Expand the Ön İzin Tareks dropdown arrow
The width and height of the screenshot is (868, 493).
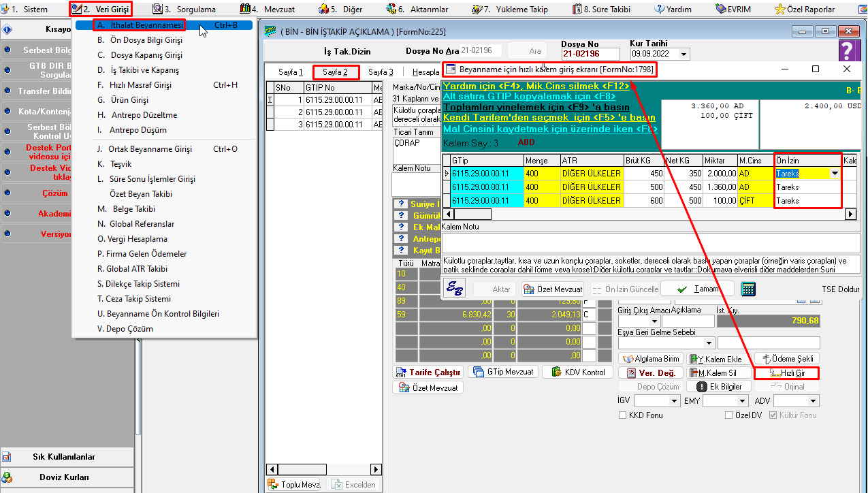[x=835, y=174]
